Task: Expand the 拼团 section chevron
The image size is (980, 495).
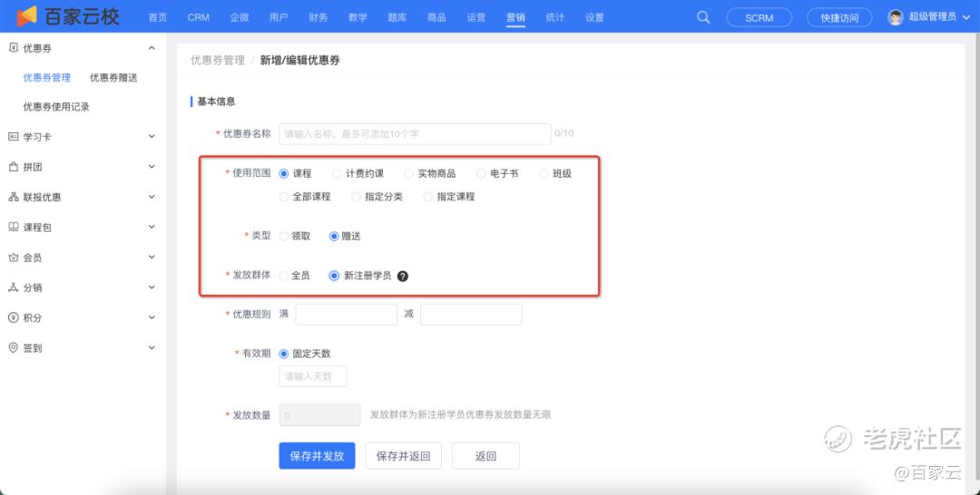Action: [x=152, y=166]
